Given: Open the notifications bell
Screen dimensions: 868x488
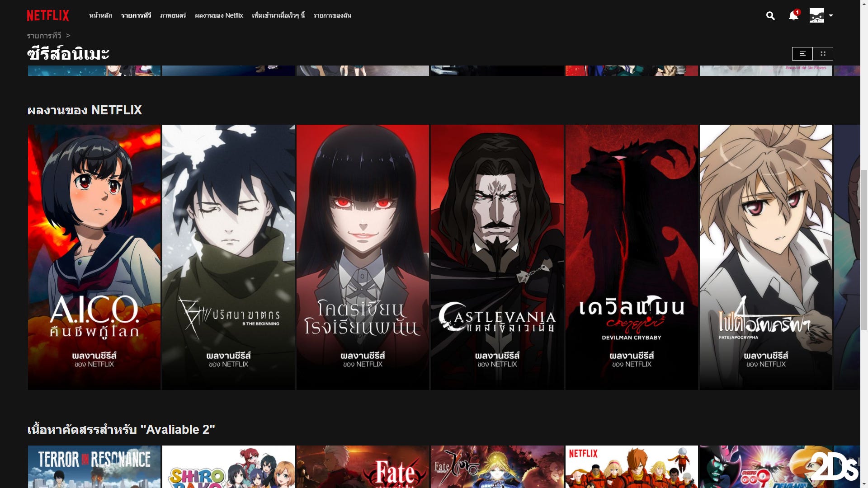Looking at the screenshot, I should point(793,15).
